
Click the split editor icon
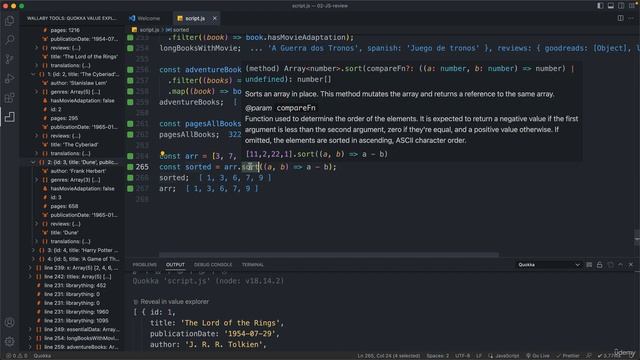620,18
